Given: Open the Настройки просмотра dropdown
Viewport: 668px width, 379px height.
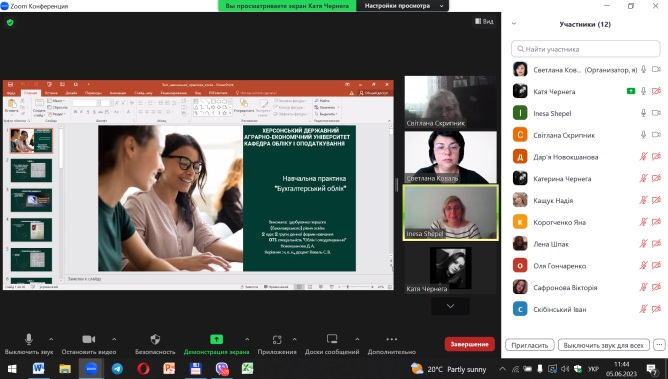Looking at the screenshot, I should click(x=403, y=6).
